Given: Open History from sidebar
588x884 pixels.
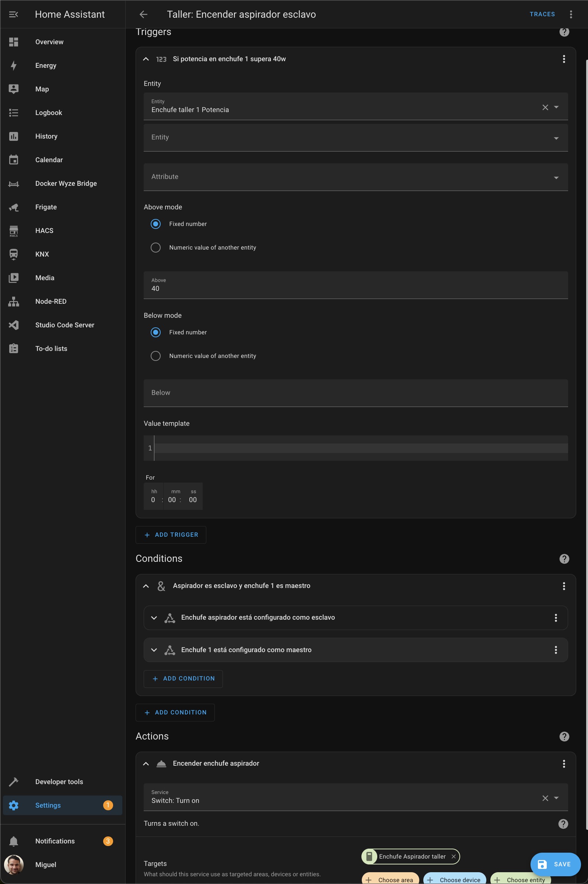Looking at the screenshot, I should click(63, 136).
